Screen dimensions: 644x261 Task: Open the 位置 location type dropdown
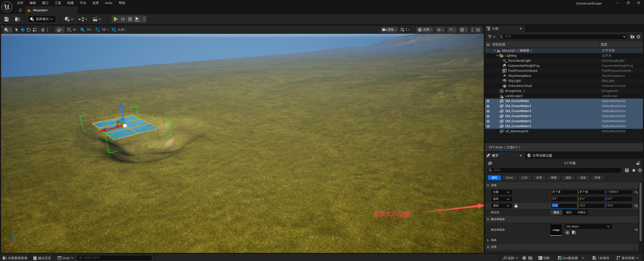click(x=502, y=192)
